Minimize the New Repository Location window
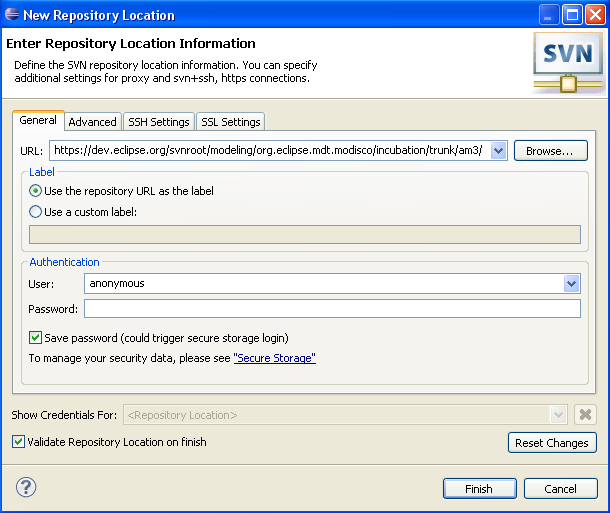 tap(549, 15)
